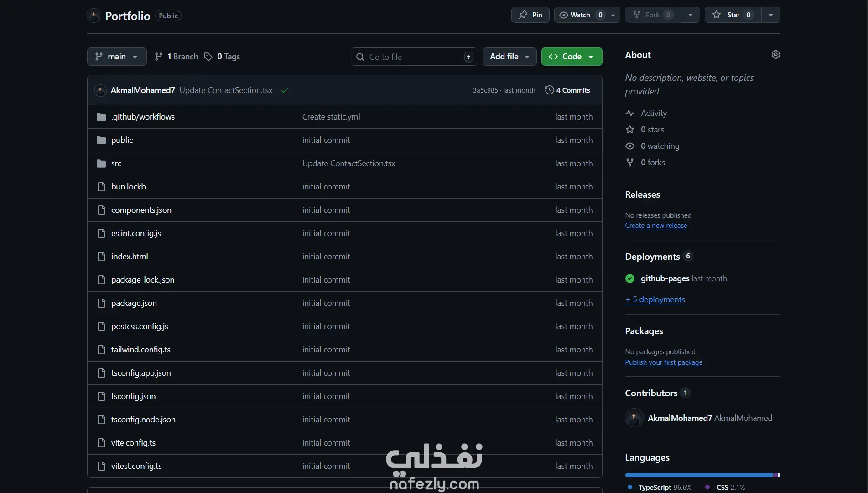View the 1 Branch list
This screenshot has height=493, width=868.
tap(177, 57)
